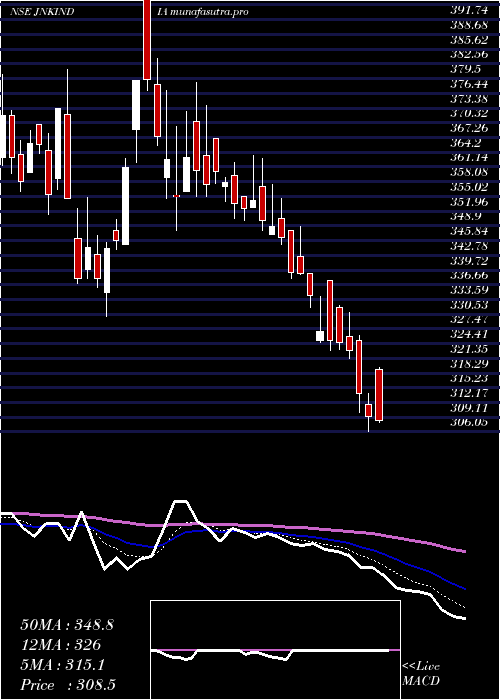Viewport: 500px width, 700px height.
Task: Click the 50MA : 348.8 reading
Action: 67,625
